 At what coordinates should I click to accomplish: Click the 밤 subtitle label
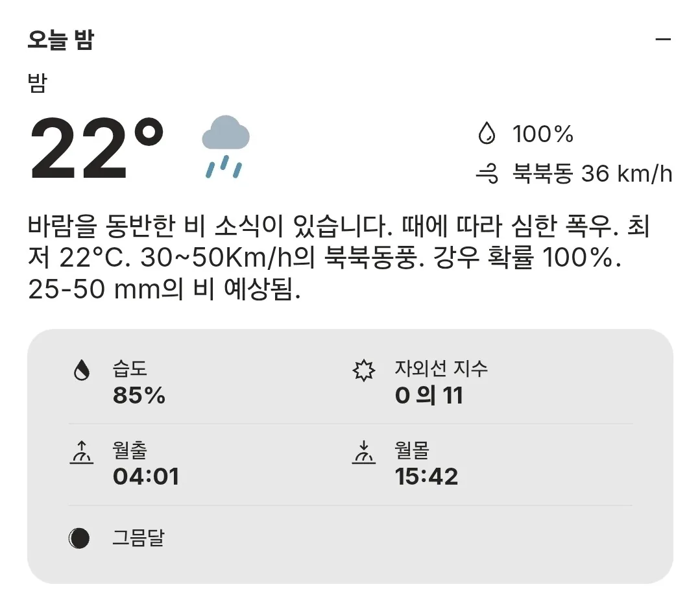click(37, 83)
